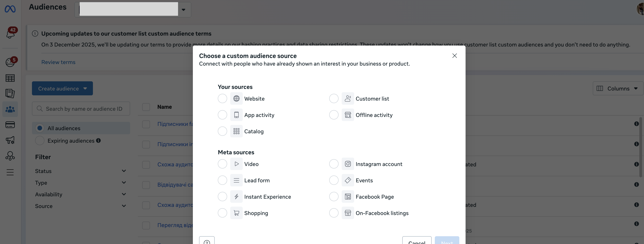The image size is (644, 244).
Task: Close the custom audience source dialog
Action: pyautogui.click(x=454, y=56)
